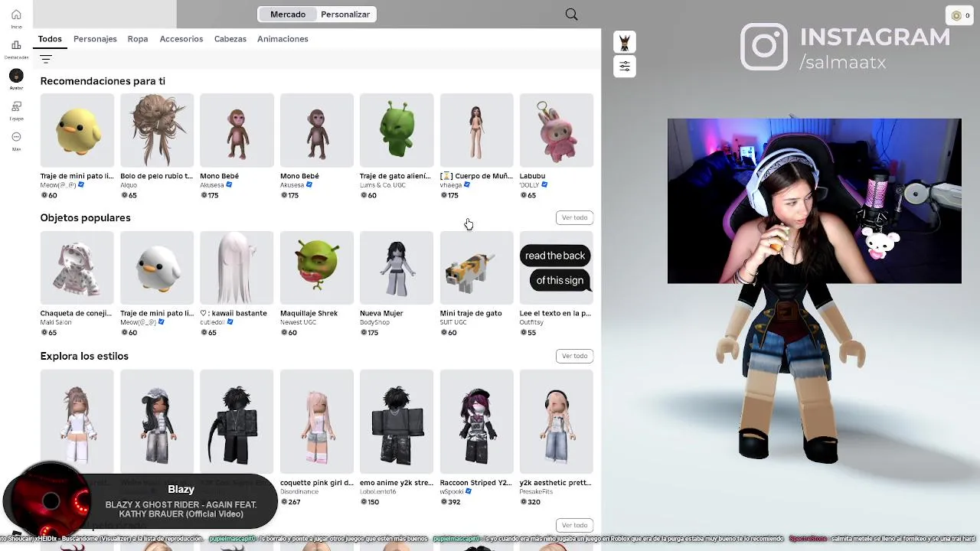Click the Recomendaciones para ti heading
This screenshot has height=551, width=980.
pyautogui.click(x=103, y=81)
